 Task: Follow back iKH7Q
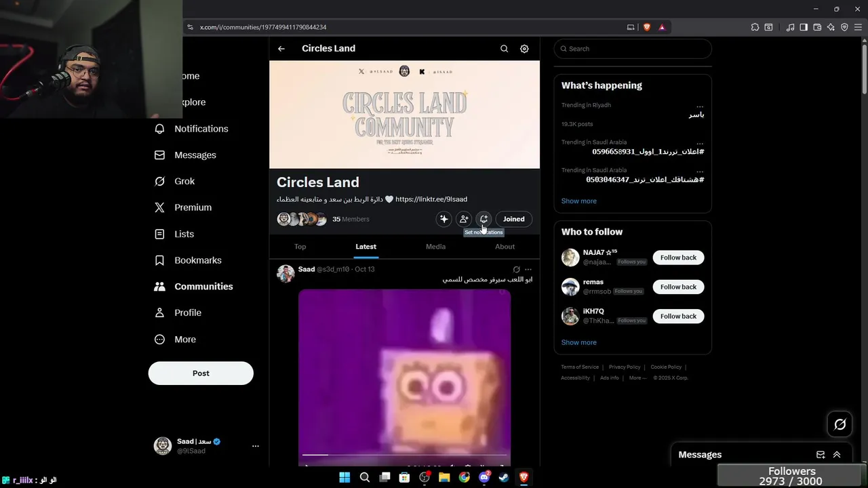(678, 316)
